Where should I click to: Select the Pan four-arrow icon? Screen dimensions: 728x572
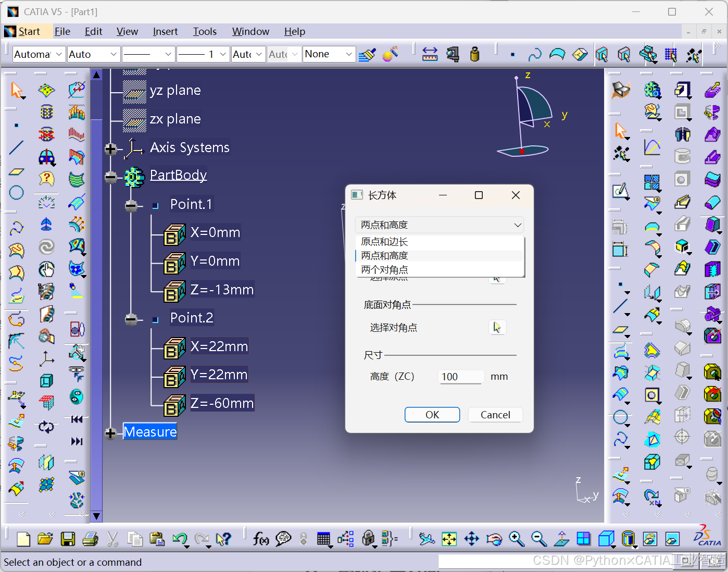(x=471, y=539)
